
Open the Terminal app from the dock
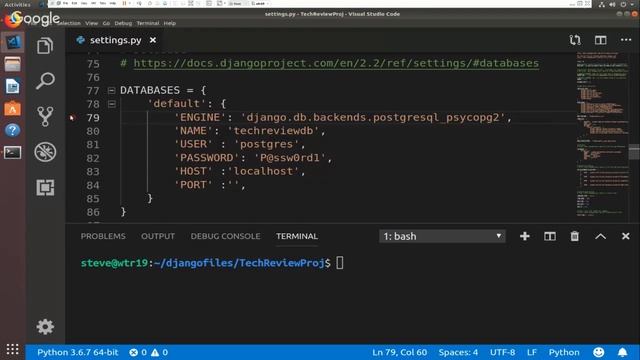click(x=12, y=153)
